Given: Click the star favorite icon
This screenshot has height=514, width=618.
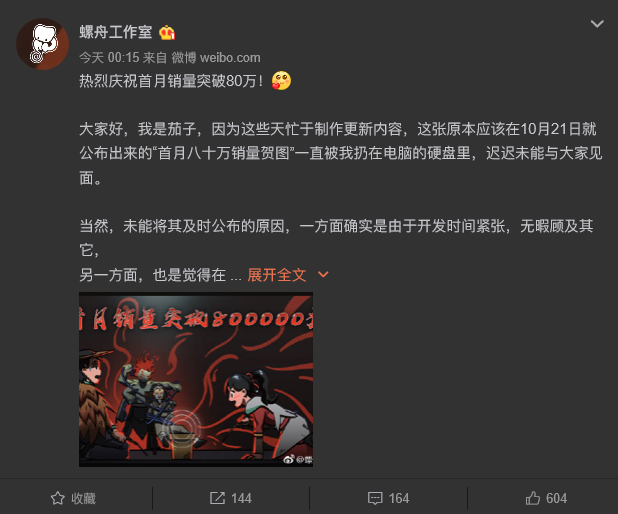Looking at the screenshot, I should tap(58, 498).
